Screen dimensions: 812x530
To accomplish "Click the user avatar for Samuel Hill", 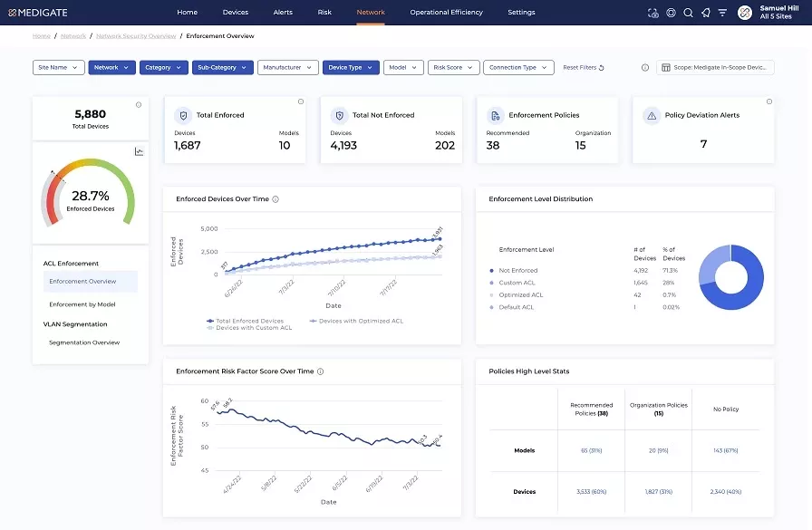I will click(x=745, y=13).
